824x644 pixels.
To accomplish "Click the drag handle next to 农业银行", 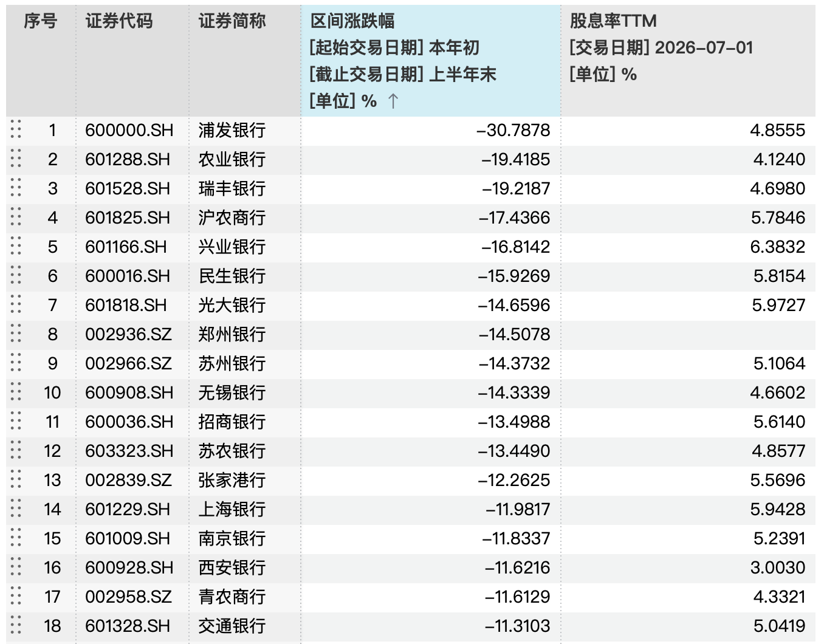I will tap(16, 159).
